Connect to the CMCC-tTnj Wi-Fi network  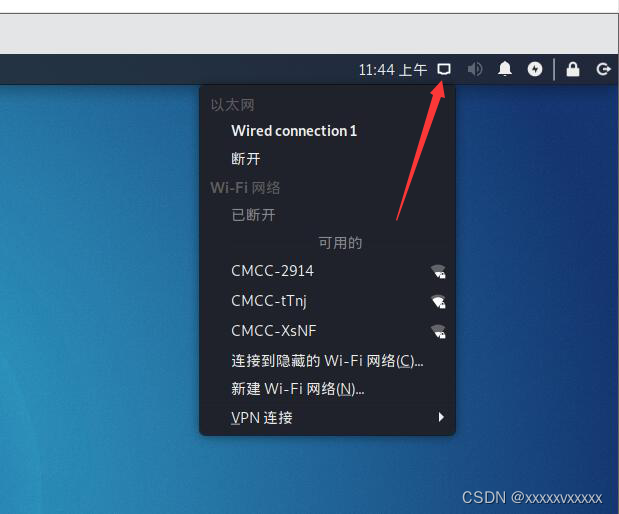tap(327, 301)
